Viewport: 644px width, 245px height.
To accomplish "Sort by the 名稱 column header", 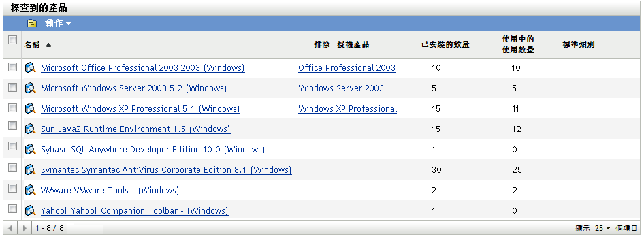I will click(x=32, y=45).
